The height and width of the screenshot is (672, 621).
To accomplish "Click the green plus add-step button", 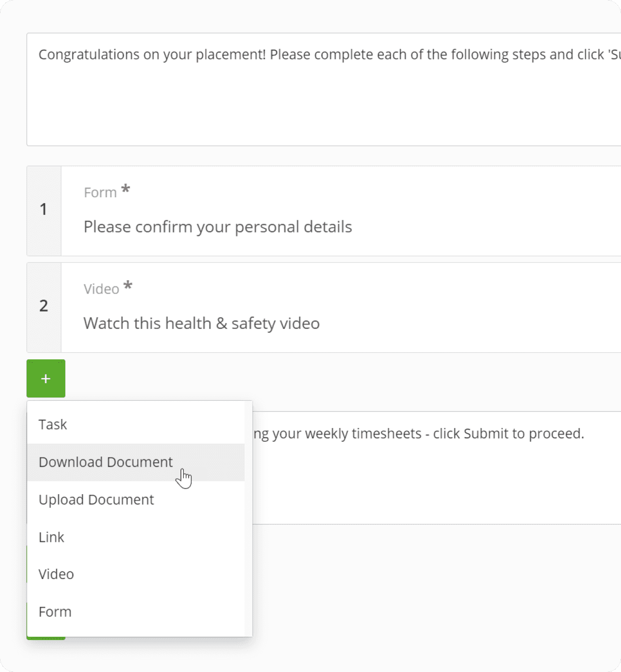I will coord(46,378).
